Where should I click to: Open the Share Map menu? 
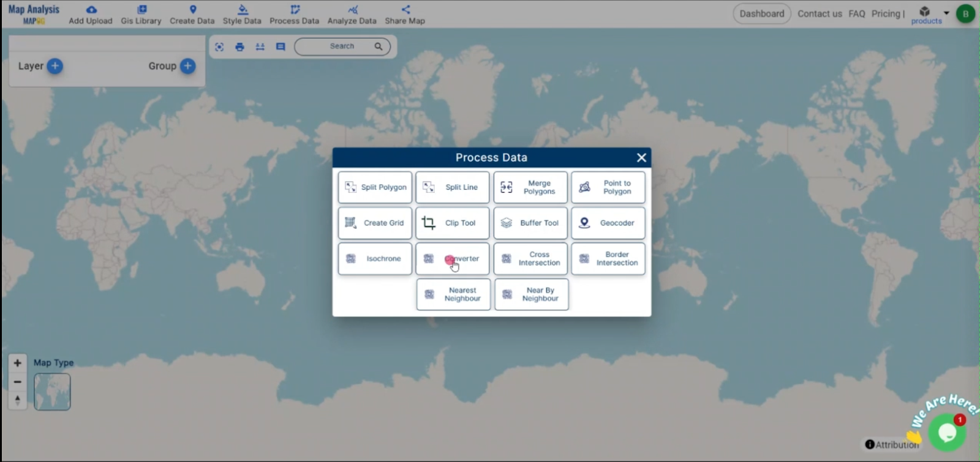[x=405, y=15]
